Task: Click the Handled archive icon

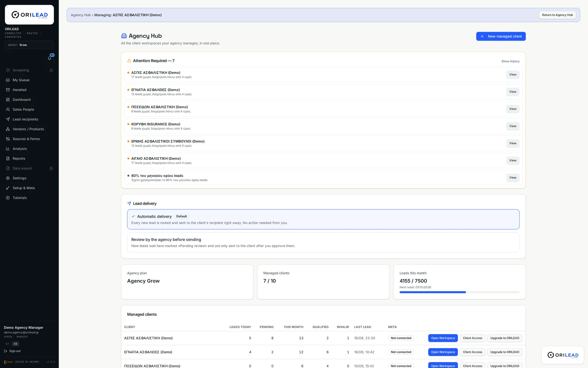Action: click(x=8, y=90)
